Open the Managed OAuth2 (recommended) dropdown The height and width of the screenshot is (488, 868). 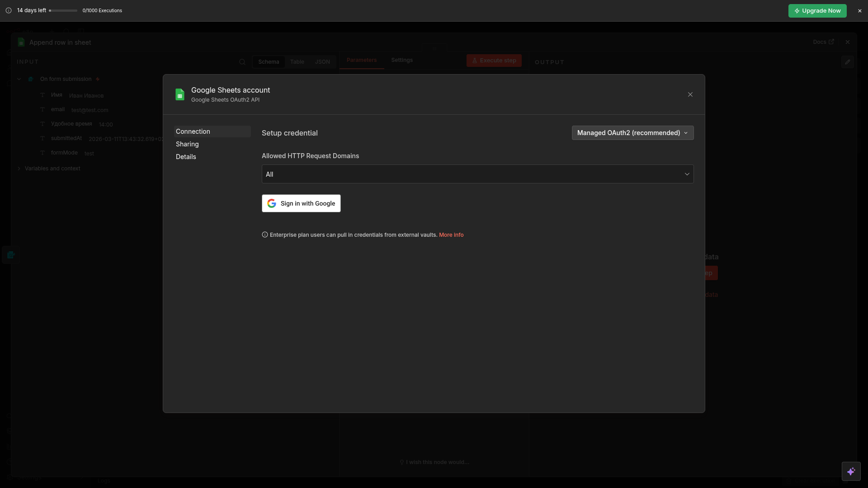click(x=632, y=133)
